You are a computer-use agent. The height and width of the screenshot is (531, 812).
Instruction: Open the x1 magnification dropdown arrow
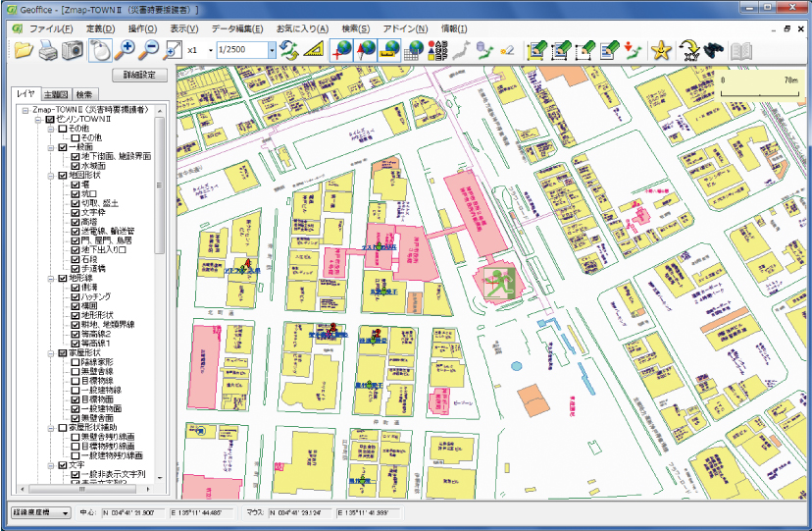coord(210,50)
